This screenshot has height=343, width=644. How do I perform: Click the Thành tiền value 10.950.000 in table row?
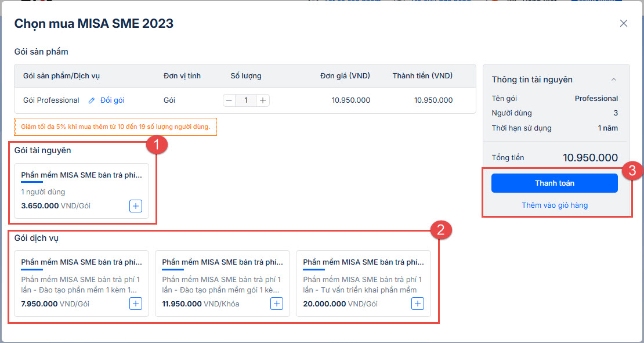click(433, 100)
